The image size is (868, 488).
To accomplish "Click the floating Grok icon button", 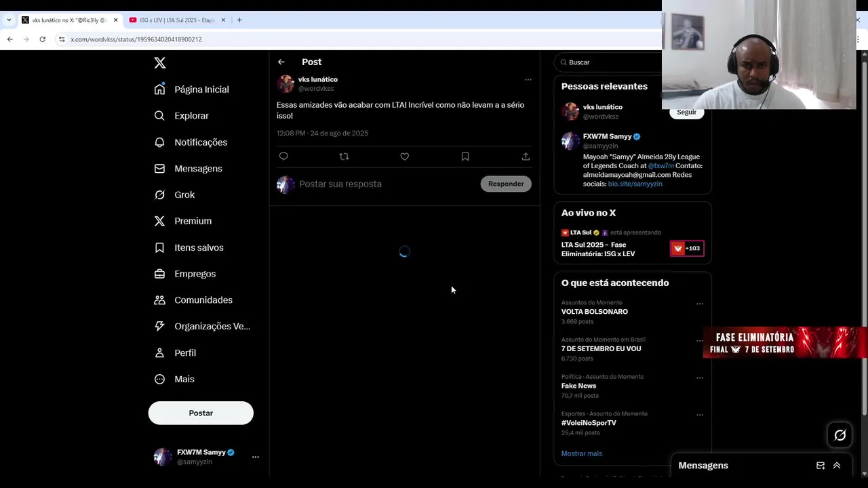I will [x=840, y=435].
